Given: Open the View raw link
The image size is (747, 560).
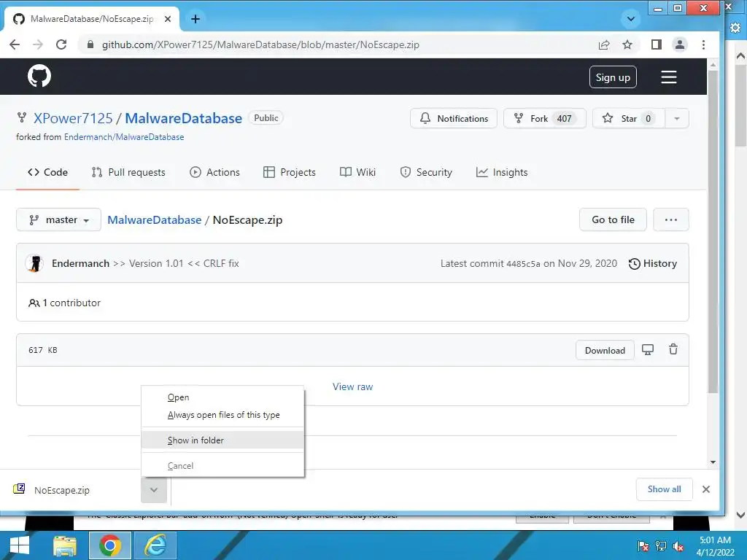Looking at the screenshot, I should [352, 386].
